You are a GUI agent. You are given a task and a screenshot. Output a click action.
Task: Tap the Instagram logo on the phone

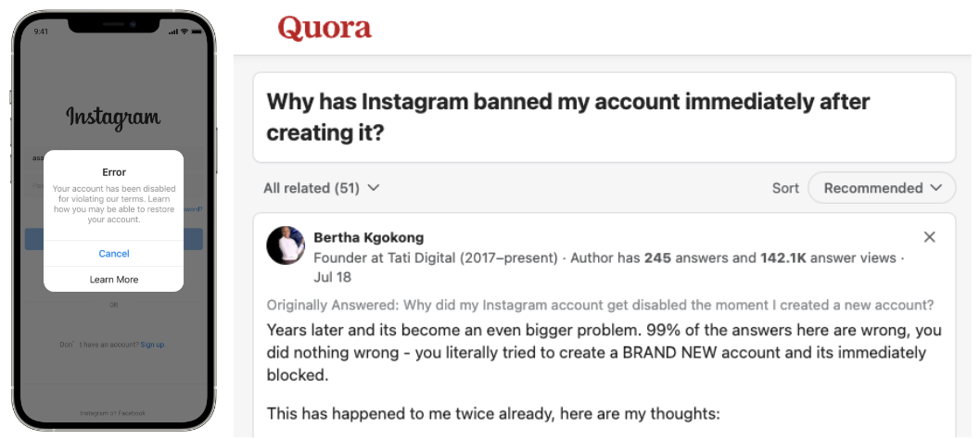(x=113, y=118)
